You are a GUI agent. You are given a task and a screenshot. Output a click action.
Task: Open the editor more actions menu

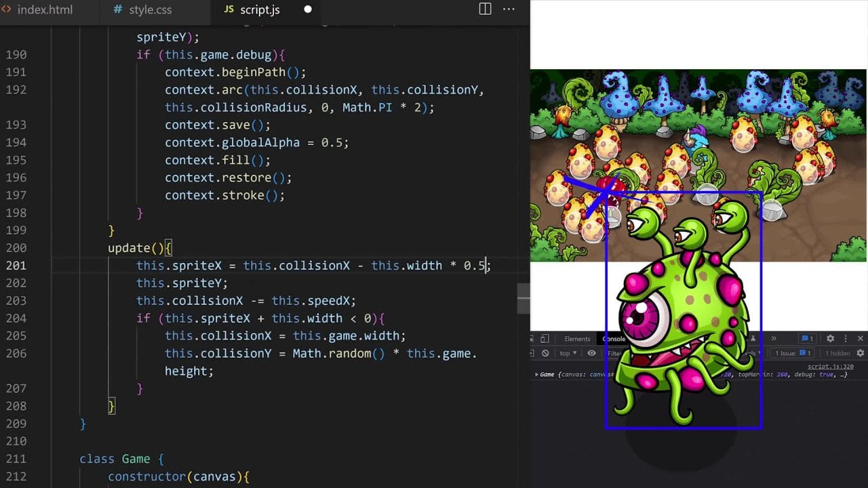(x=509, y=9)
